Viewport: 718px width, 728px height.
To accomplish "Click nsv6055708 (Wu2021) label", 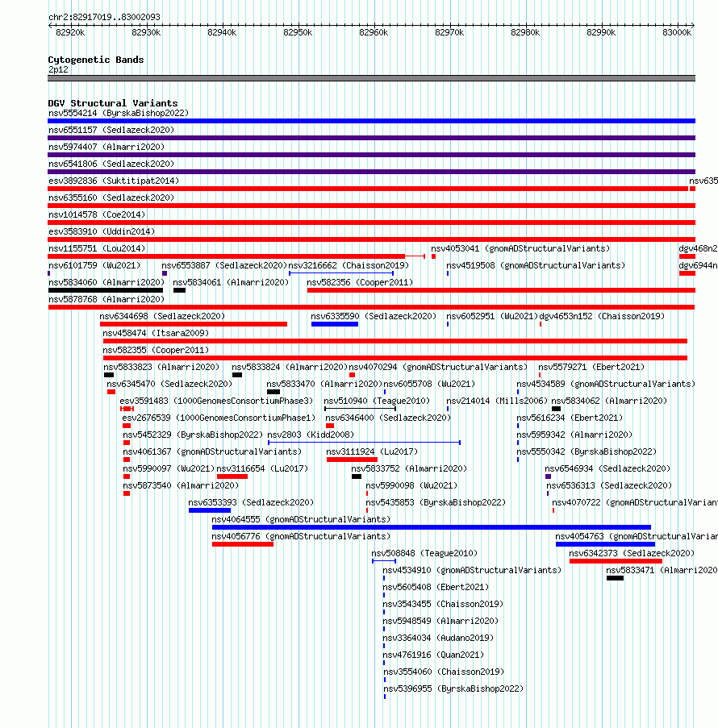I will 429,385.
